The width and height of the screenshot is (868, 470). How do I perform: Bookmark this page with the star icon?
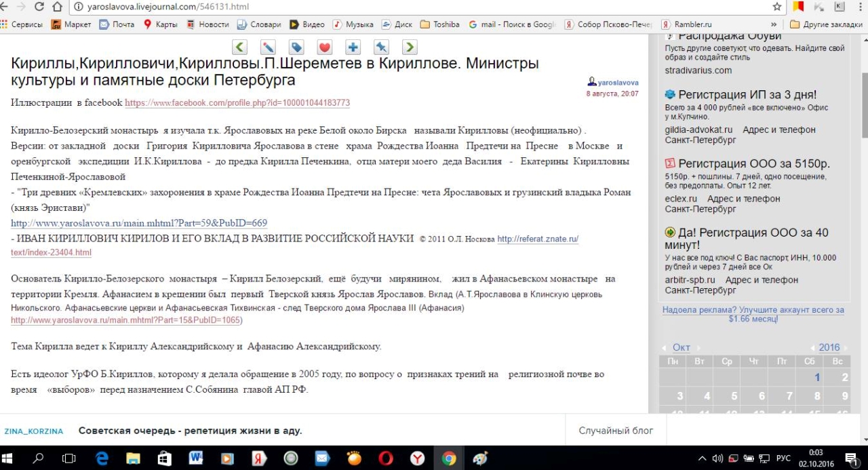[x=777, y=7]
